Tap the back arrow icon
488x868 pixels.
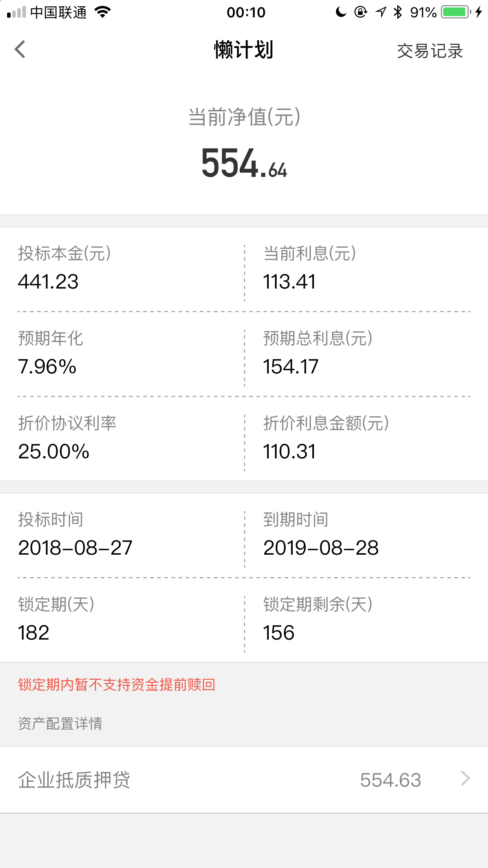click(x=20, y=50)
